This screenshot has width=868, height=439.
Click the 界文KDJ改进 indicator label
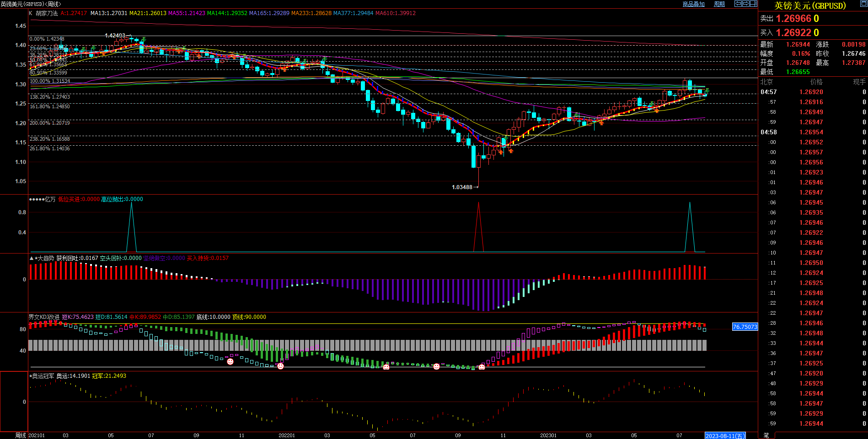44,317
